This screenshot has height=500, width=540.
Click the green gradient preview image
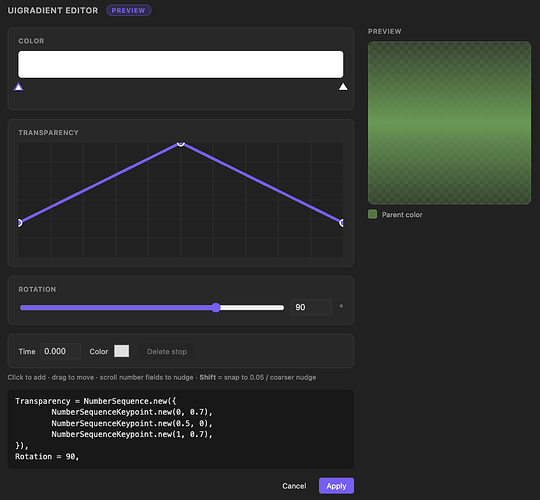coord(449,123)
